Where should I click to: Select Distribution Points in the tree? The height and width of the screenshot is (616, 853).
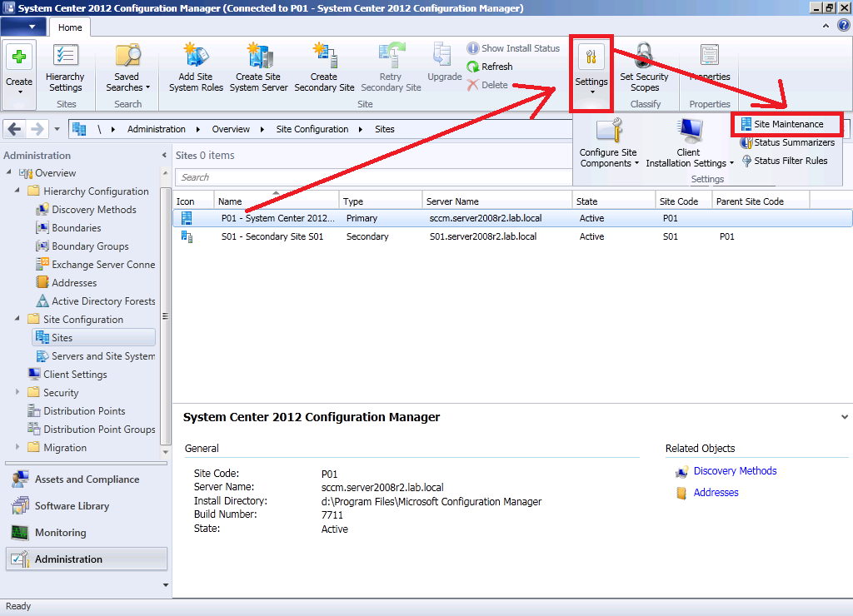point(84,411)
